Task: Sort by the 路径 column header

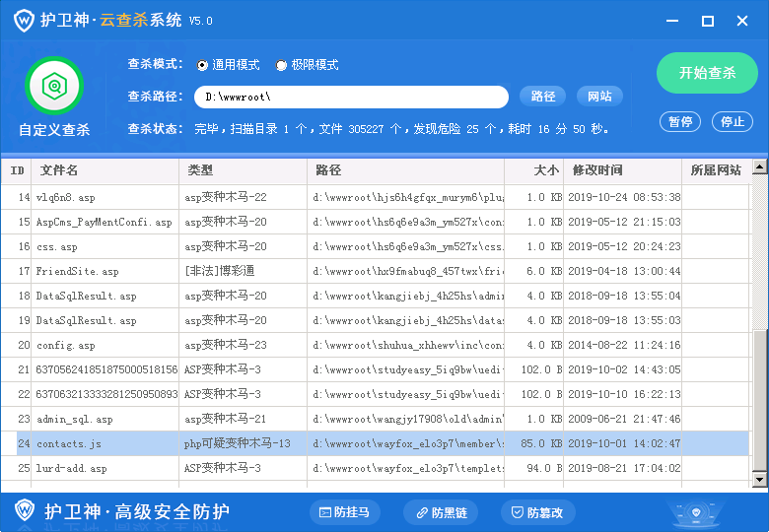Action: click(x=405, y=170)
